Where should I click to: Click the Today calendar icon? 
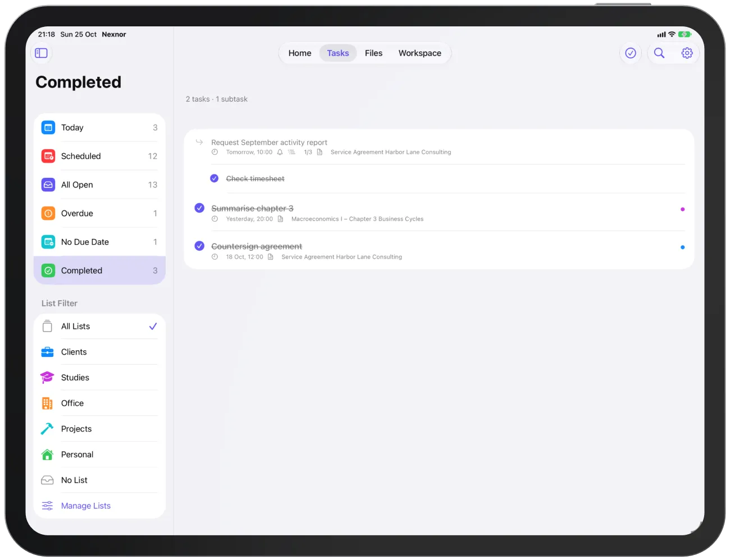pyautogui.click(x=48, y=127)
